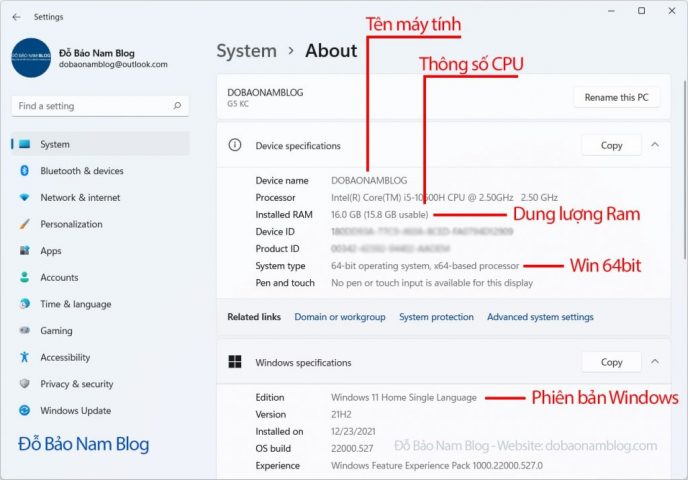Click System in the breadcrumb
This screenshot has width=688, height=480.
pos(246,51)
